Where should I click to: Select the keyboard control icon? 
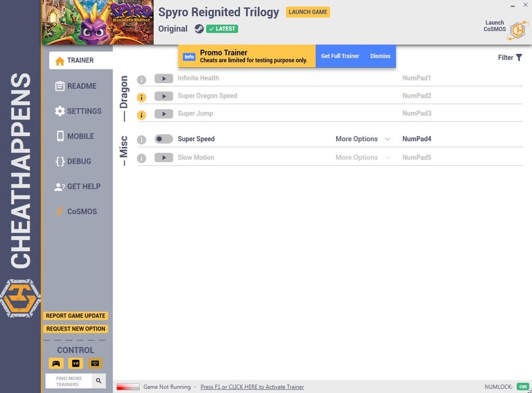coord(95,363)
